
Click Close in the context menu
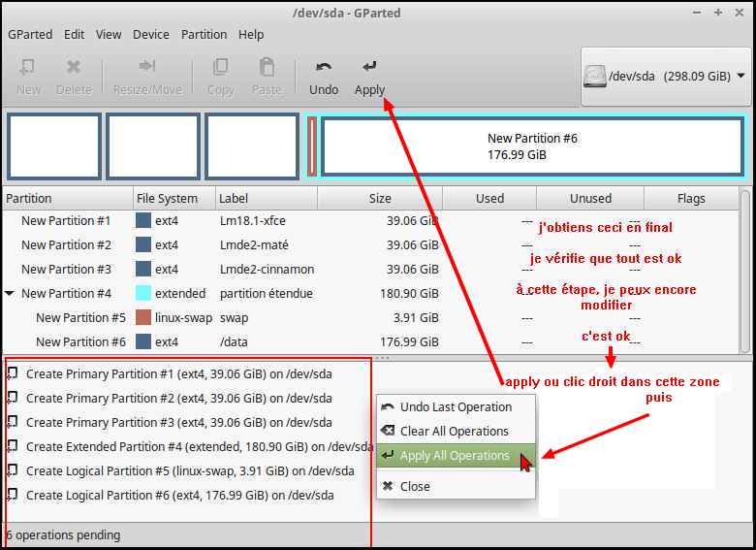pyautogui.click(x=415, y=486)
